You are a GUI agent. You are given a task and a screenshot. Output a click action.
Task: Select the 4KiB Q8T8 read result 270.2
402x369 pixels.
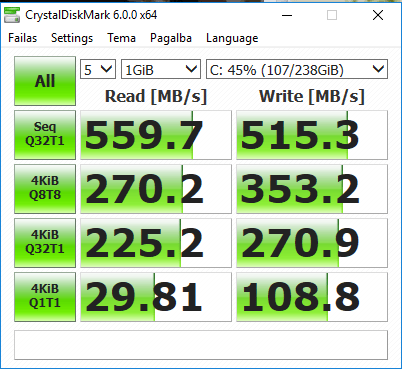point(156,189)
